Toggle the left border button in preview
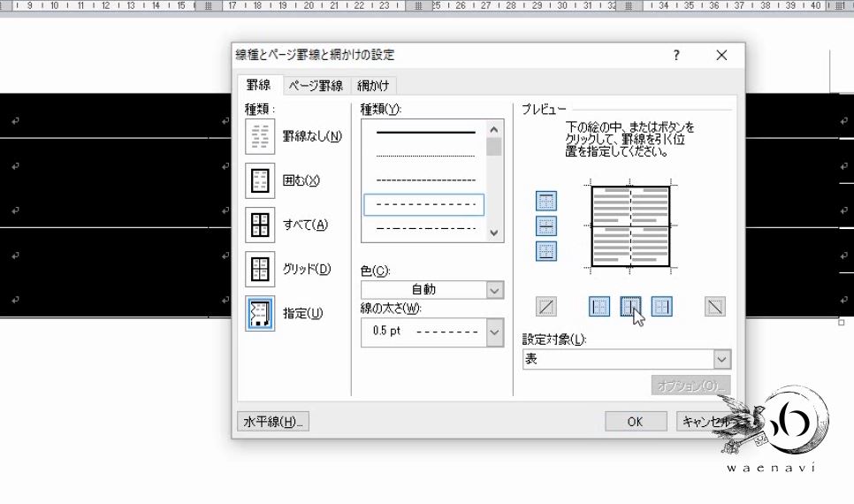The height and width of the screenshot is (504, 854). click(x=599, y=307)
